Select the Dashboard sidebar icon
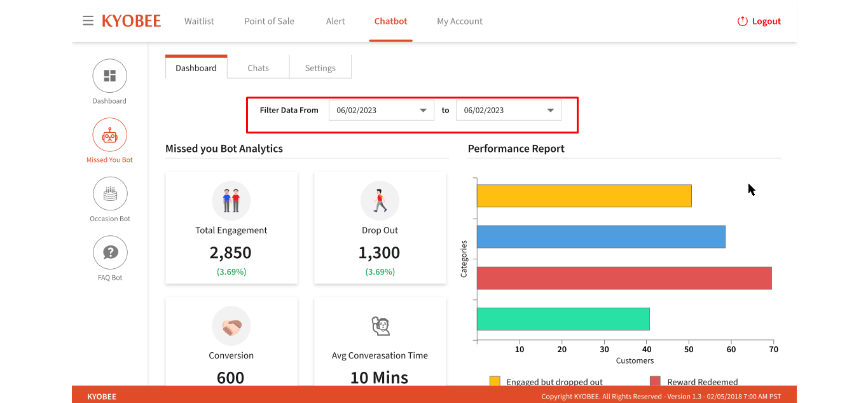This screenshot has width=868, height=403. pyautogui.click(x=110, y=76)
